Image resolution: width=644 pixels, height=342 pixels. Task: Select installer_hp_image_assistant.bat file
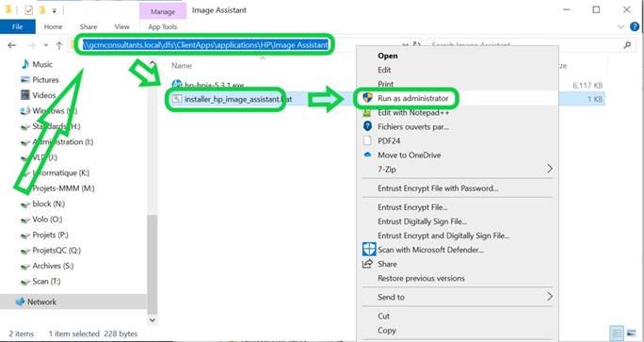[x=238, y=99]
